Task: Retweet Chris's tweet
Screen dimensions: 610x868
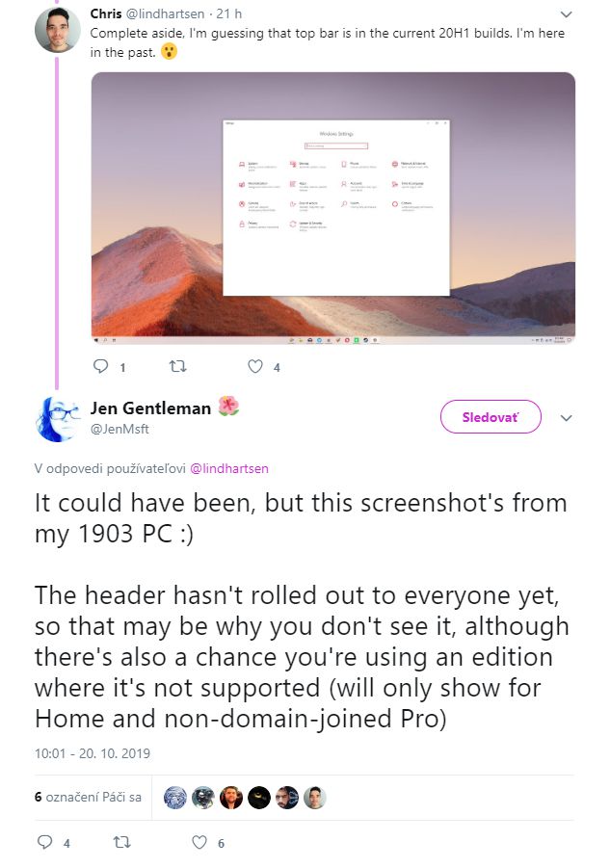Action: [177, 366]
